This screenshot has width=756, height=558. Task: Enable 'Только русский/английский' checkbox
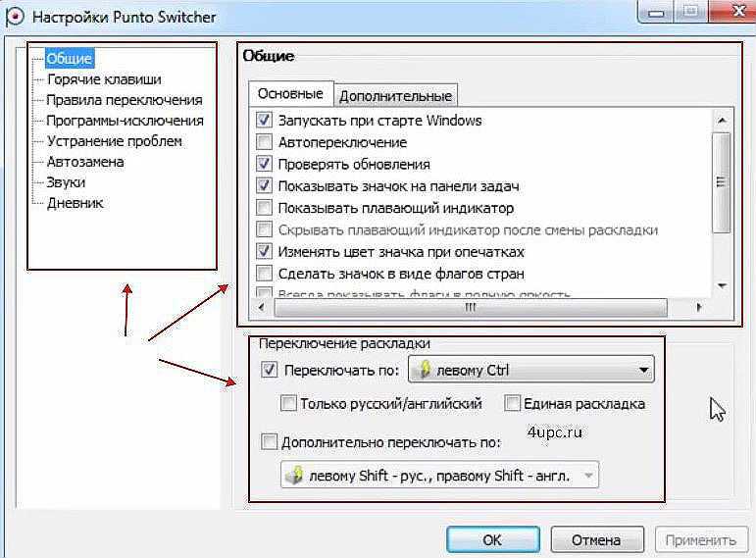point(288,403)
